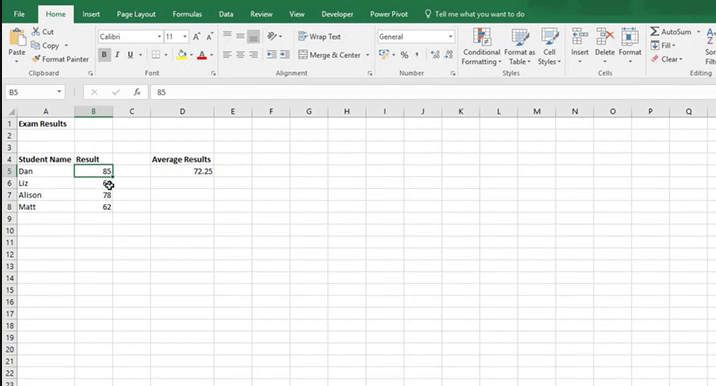Switch to the Formulas tab

point(187,14)
